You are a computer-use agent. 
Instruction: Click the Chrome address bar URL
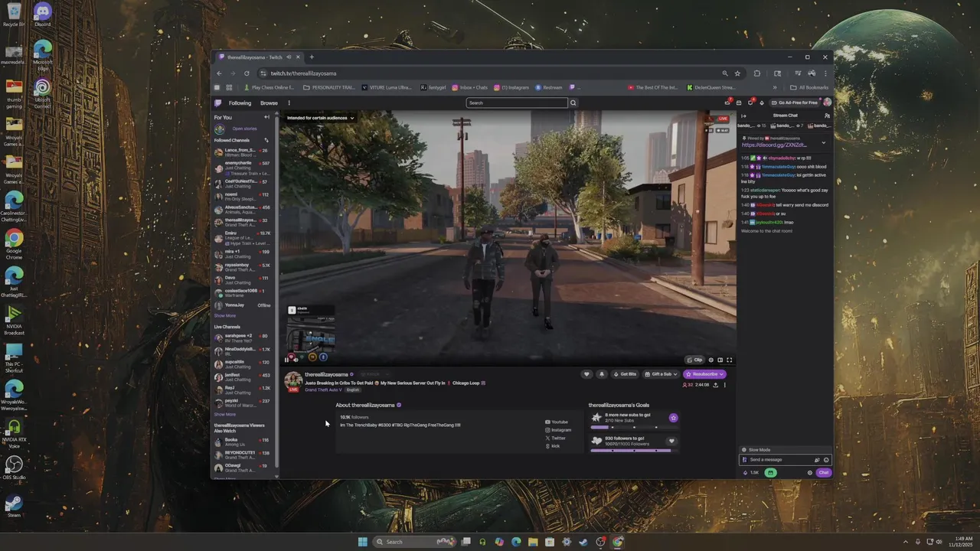pos(303,73)
